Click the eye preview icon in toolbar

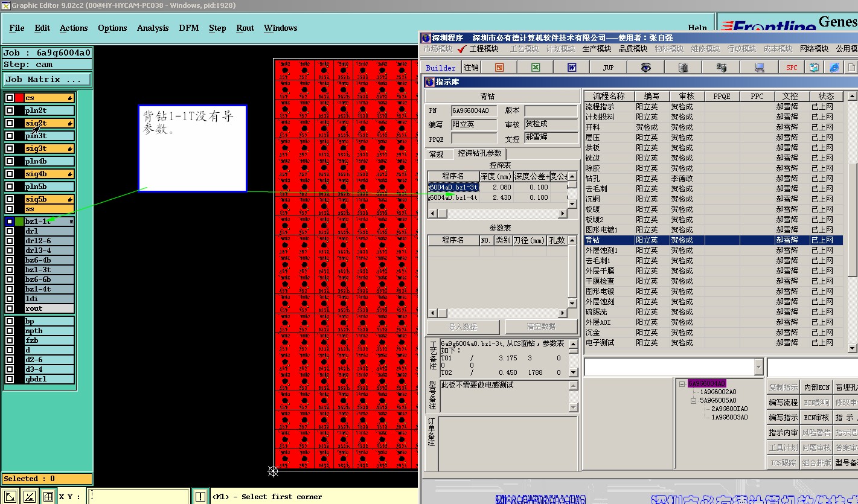pyautogui.click(x=645, y=68)
